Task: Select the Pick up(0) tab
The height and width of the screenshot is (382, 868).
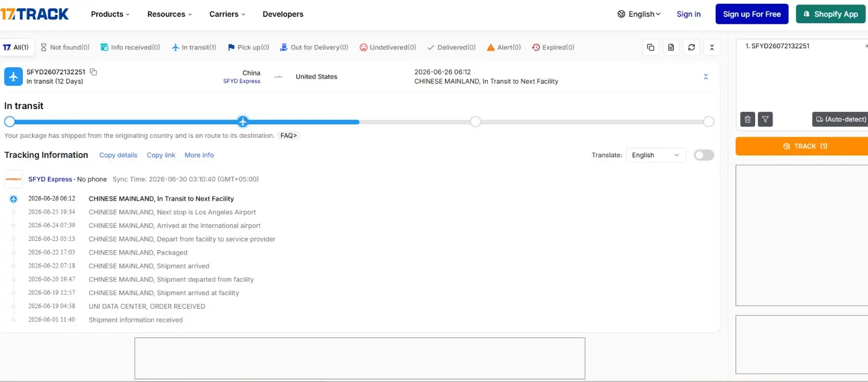Action: click(x=248, y=47)
